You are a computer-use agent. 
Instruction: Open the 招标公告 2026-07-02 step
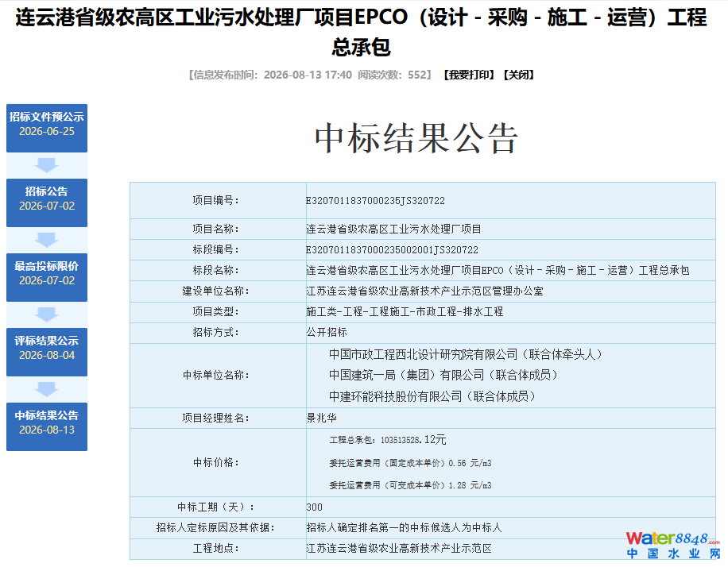(47, 202)
